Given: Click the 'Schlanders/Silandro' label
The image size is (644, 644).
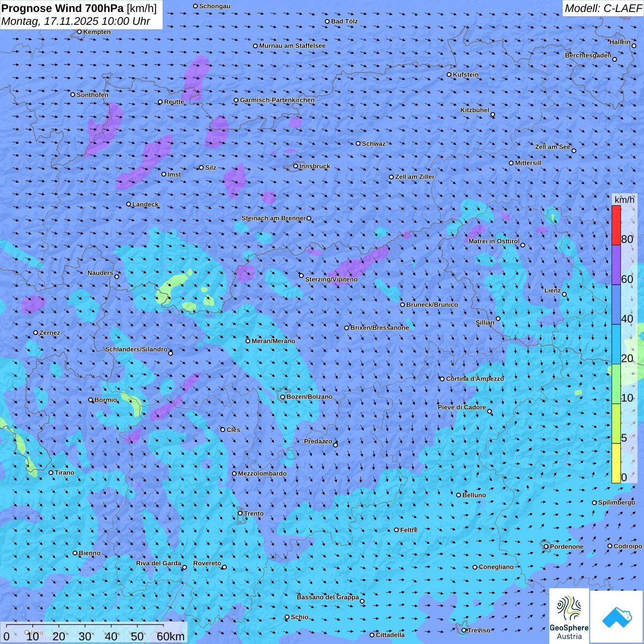Looking at the screenshot, I should (x=136, y=349).
